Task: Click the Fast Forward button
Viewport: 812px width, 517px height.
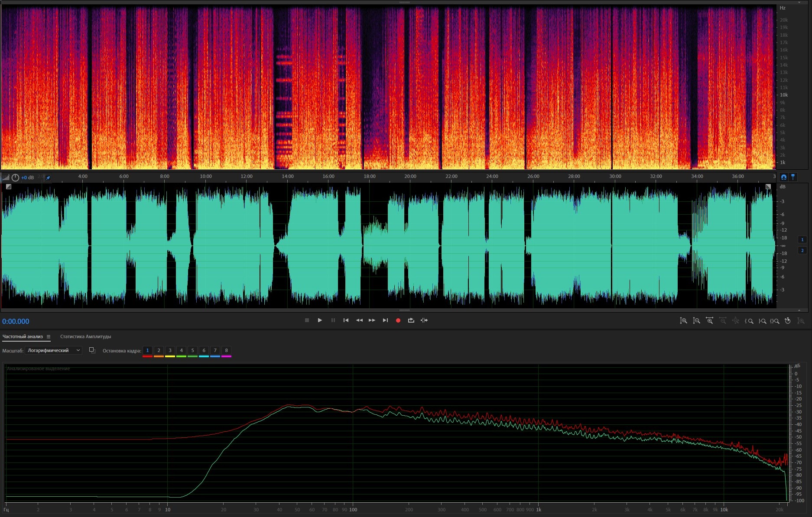Action: click(x=372, y=320)
